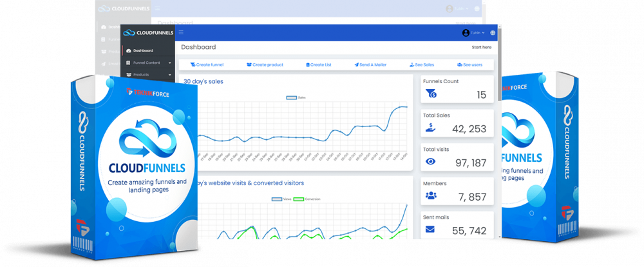The image size is (644, 267).
Task: Click the See users icon in the shortcut bar
Action: click(x=460, y=64)
